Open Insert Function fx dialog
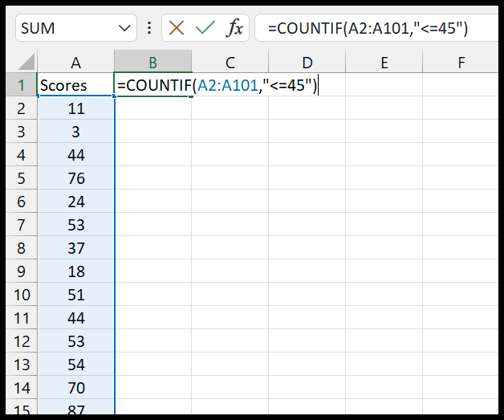This screenshot has height=420, width=504. point(235,28)
